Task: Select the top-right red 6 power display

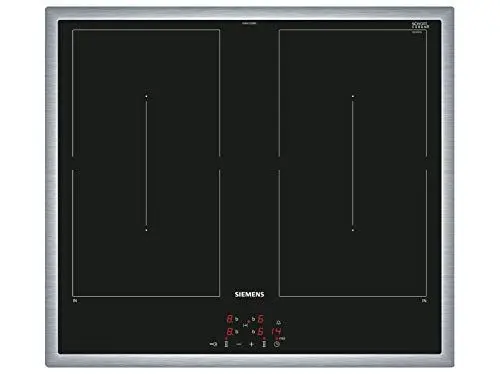Action: point(261,319)
